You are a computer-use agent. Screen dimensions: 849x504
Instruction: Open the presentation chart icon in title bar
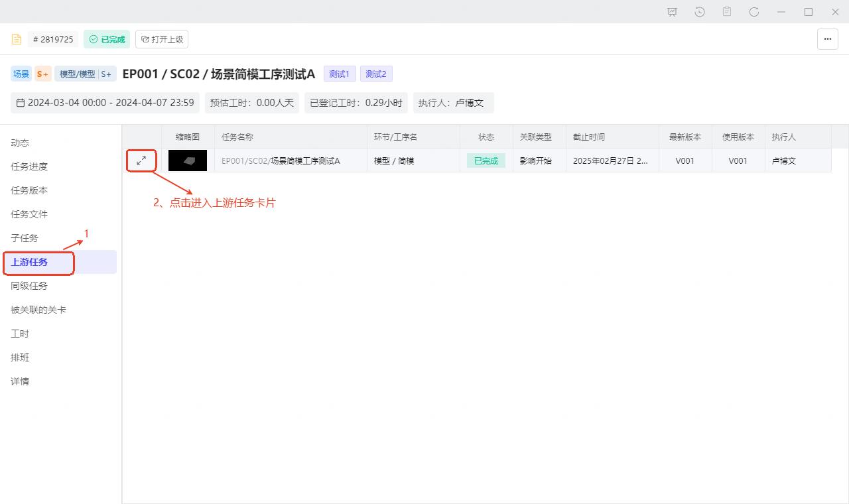(672, 12)
